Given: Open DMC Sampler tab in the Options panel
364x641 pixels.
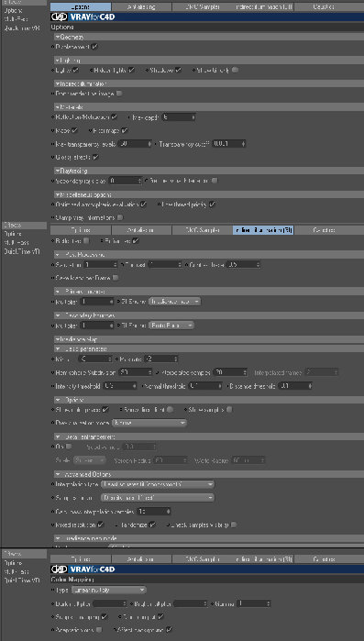Looking at the screenshot, I should (x=203, y=6).
